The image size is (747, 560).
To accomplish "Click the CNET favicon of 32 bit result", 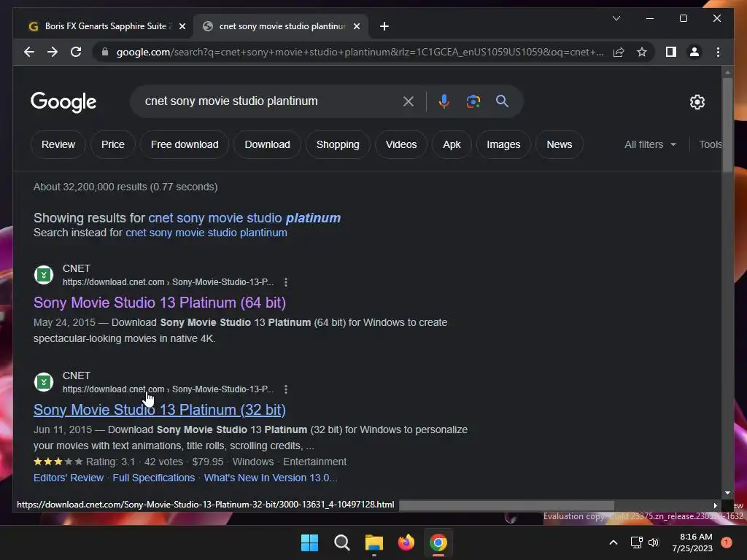I will click(x=44, y=382).
